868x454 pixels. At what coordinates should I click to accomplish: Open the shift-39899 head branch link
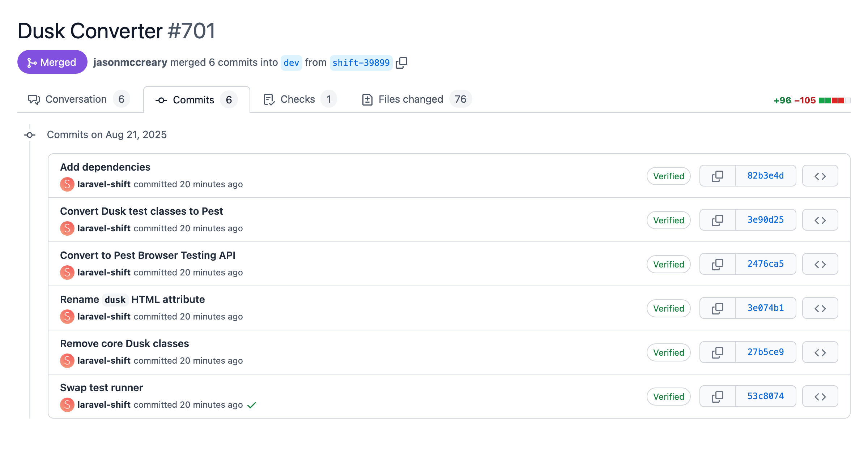361,63
